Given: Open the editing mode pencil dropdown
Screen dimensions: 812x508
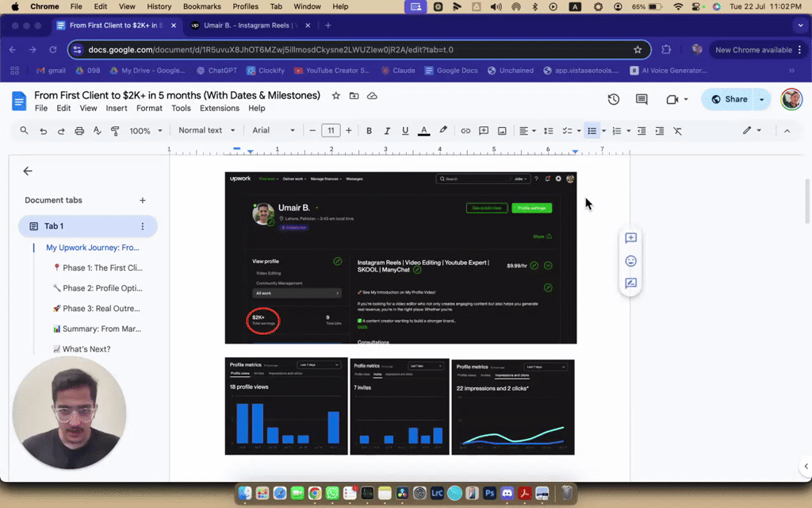Looking at the screenshot, I should click(x=752, y=131).
